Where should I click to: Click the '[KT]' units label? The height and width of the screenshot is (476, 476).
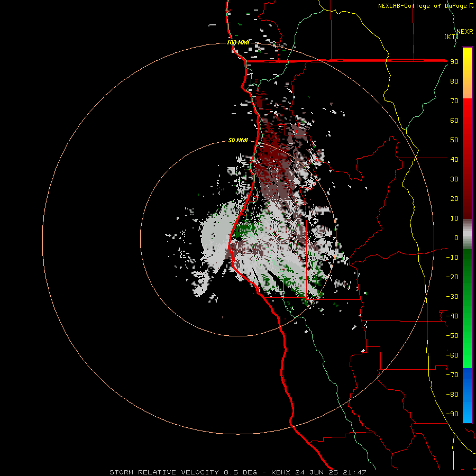tap(451, 36)
